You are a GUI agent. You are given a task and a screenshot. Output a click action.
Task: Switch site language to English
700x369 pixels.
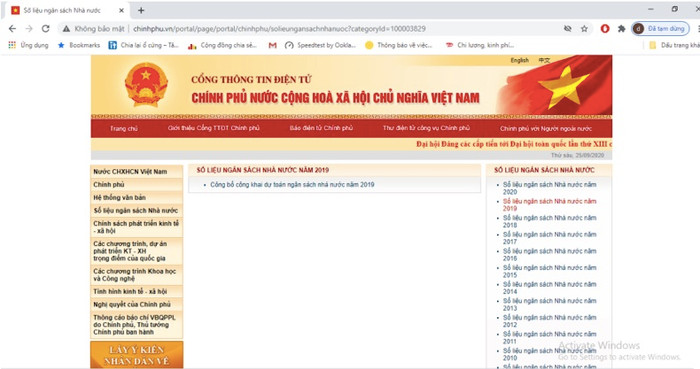[520, 60]
